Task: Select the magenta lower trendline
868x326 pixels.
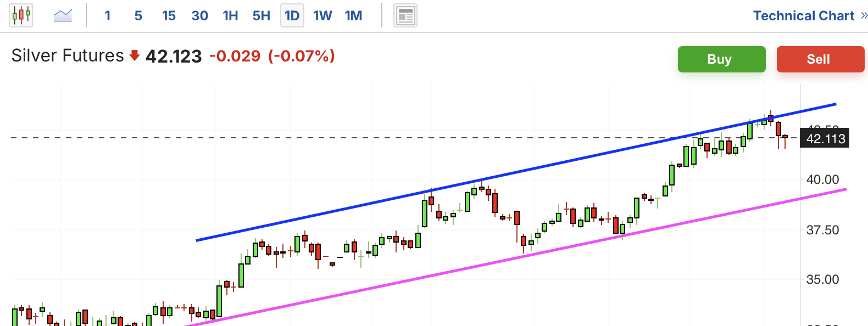Action: point(516,257)
